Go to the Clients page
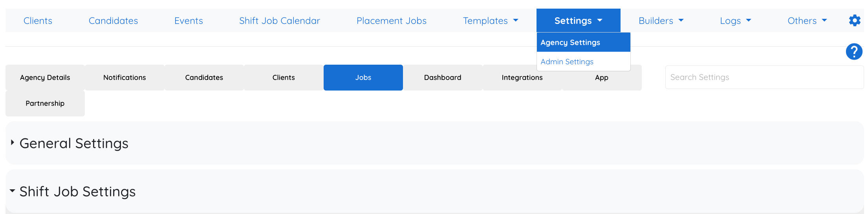This screenshot has width=868, height=214. click(x=38, y=20)
